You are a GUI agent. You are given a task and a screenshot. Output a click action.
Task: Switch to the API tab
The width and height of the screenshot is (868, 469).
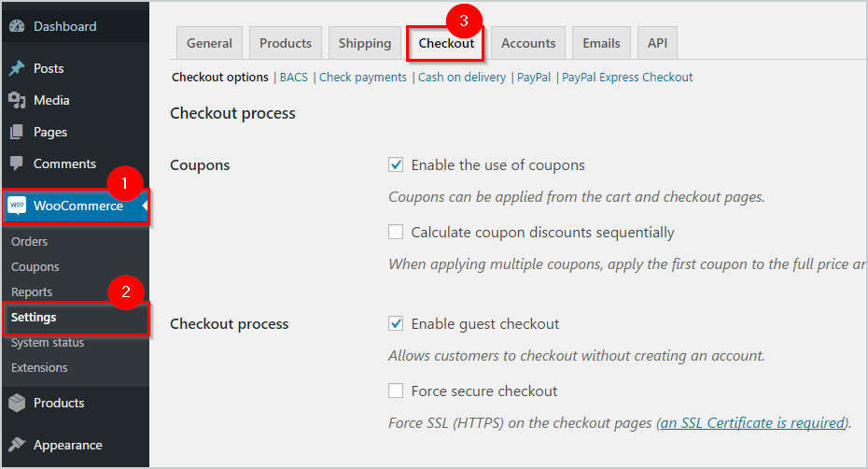pyautogui.click(x=657, y=43)
